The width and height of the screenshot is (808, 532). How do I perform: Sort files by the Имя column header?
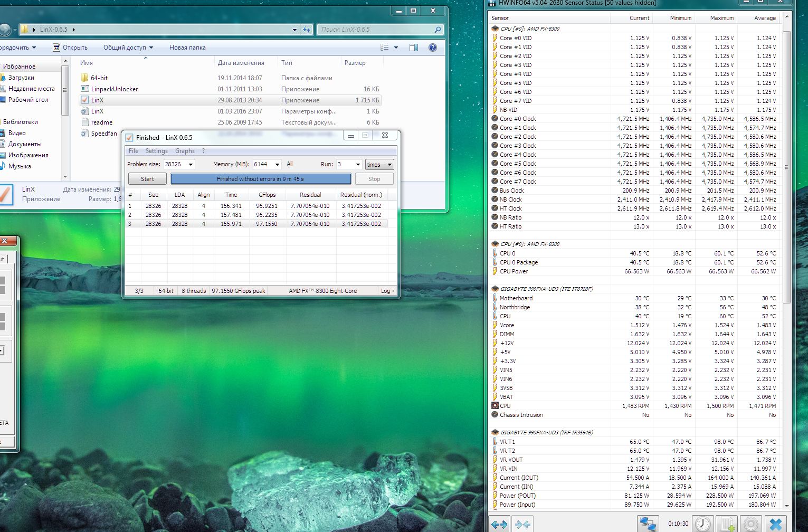(146, 63)
